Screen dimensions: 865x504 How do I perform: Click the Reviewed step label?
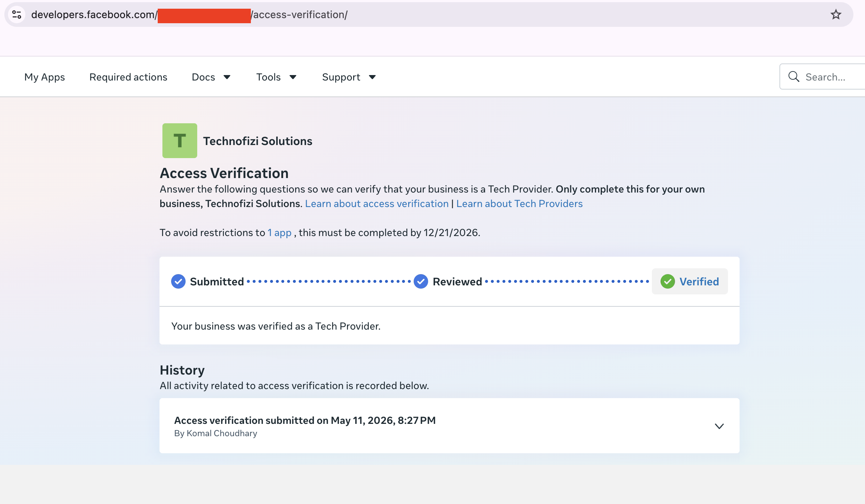coord(458,281)
